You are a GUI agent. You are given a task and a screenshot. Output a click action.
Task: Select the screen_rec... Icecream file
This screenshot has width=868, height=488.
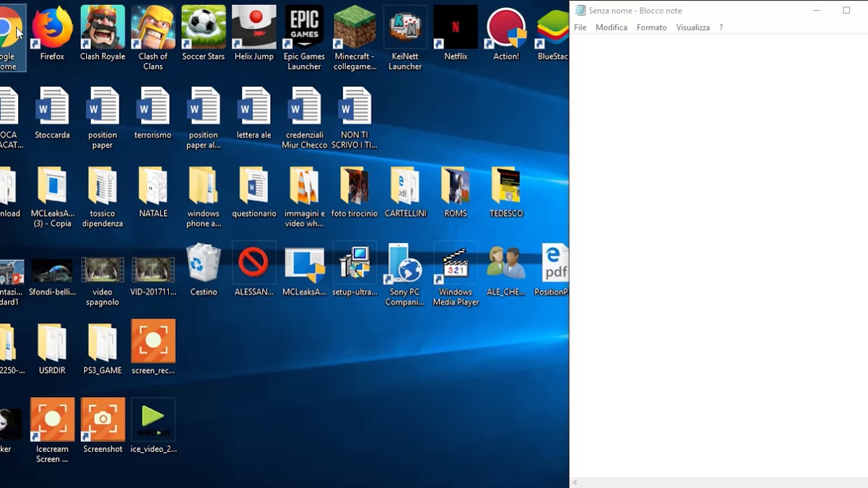pos(153,347)
